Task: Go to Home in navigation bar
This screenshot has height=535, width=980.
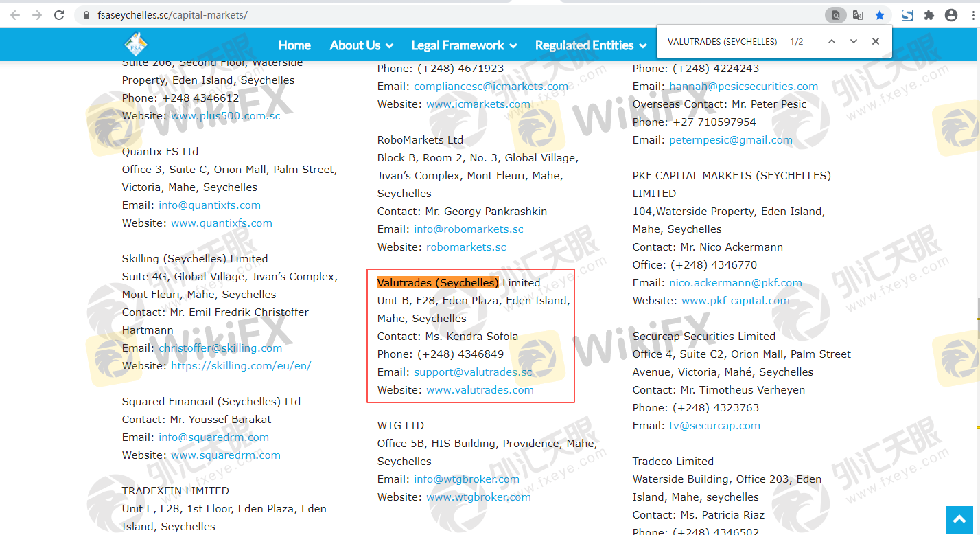Action: (294, 45)
